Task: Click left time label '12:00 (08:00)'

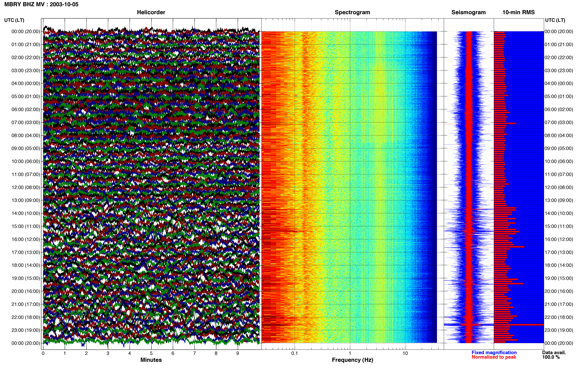Action: (x=26, y=187)
